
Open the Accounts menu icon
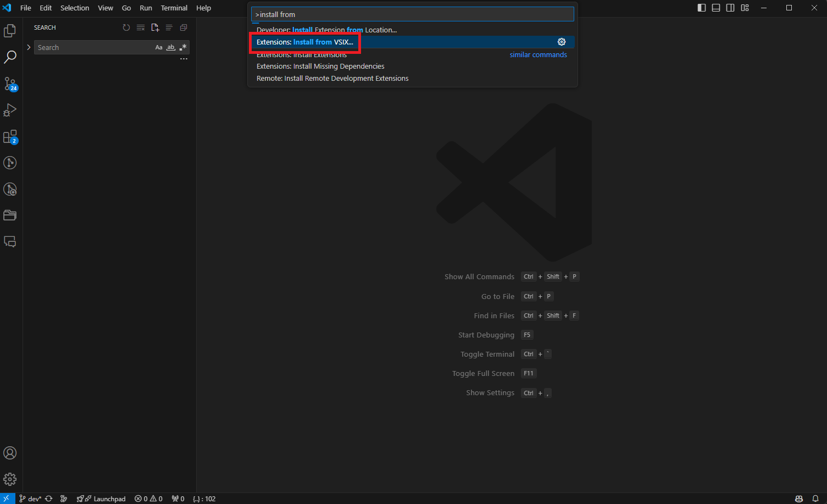click(x=10, y=453)
